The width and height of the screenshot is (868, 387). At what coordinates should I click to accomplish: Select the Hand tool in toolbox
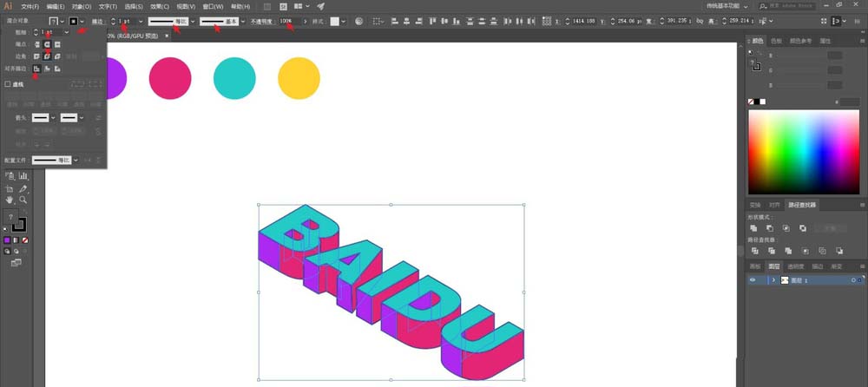coord(10,200)
